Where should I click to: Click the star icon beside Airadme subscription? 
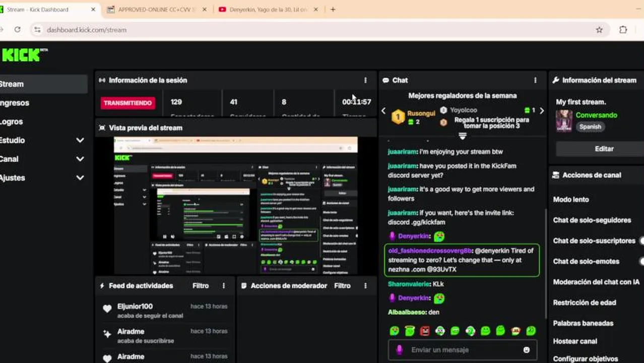tap(107, 334)
